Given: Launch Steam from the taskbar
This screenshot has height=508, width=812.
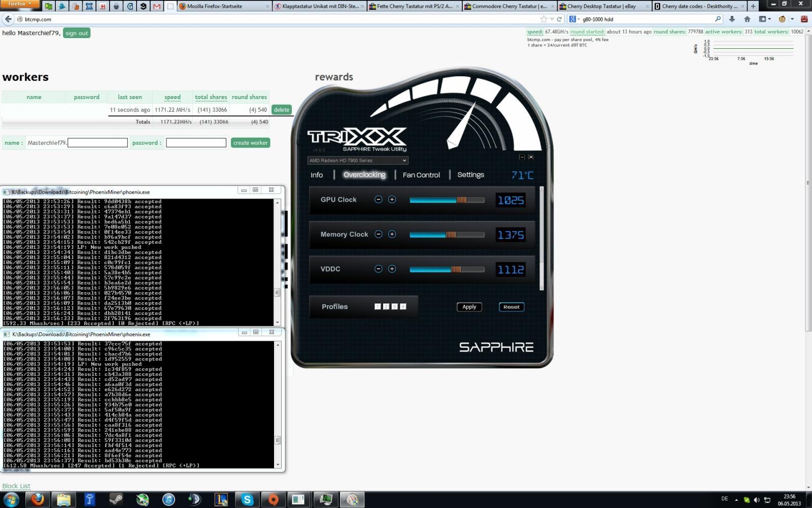Looking at the screenshot, I should (116, 499).
